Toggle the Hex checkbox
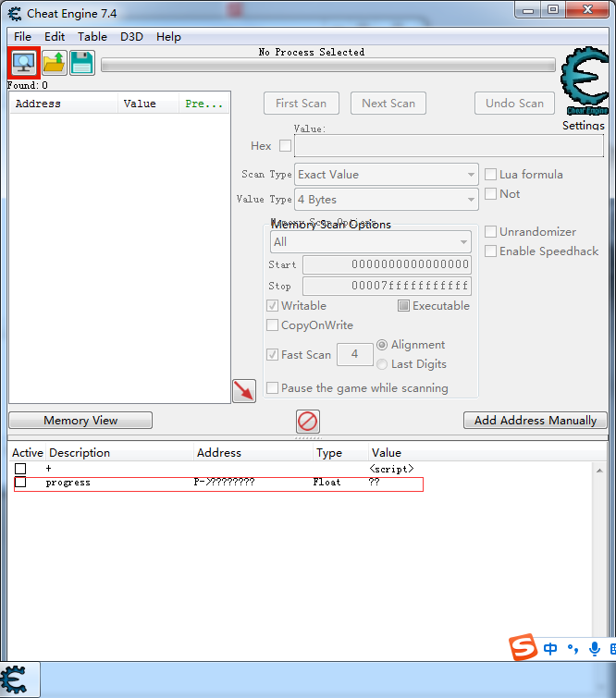 click(285, 145)
